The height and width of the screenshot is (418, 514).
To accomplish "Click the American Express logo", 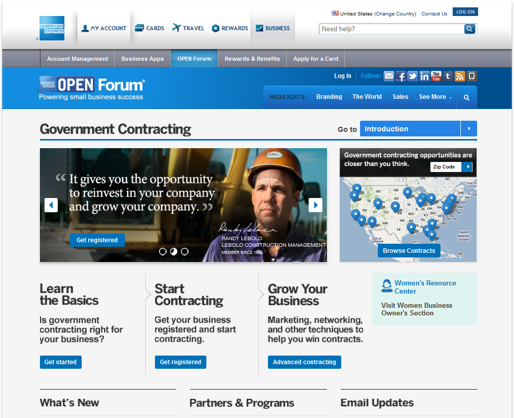I will 52,28.
